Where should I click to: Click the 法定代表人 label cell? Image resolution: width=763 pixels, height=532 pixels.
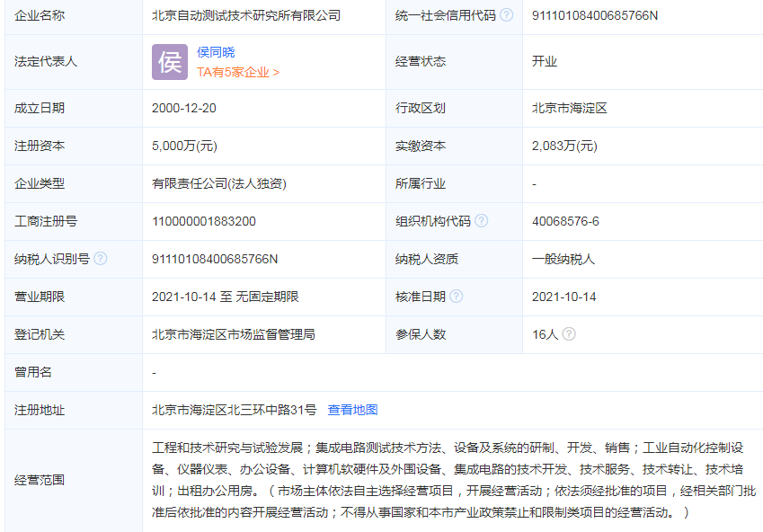(x=74, y=62)
